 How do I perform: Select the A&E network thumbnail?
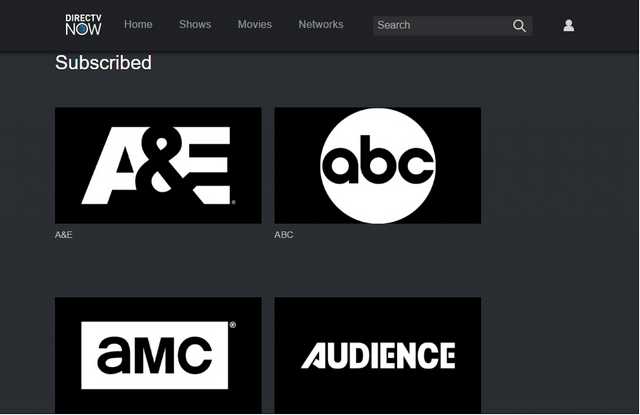tap(158, 165)
